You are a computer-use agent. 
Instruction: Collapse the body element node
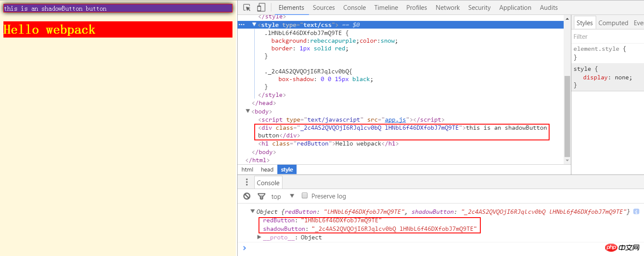click(x=248, y=111)
